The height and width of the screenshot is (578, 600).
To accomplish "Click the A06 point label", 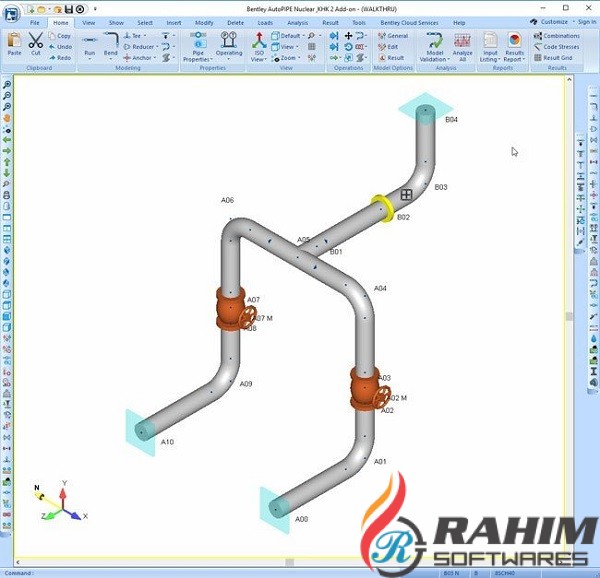I will (227, 200).
